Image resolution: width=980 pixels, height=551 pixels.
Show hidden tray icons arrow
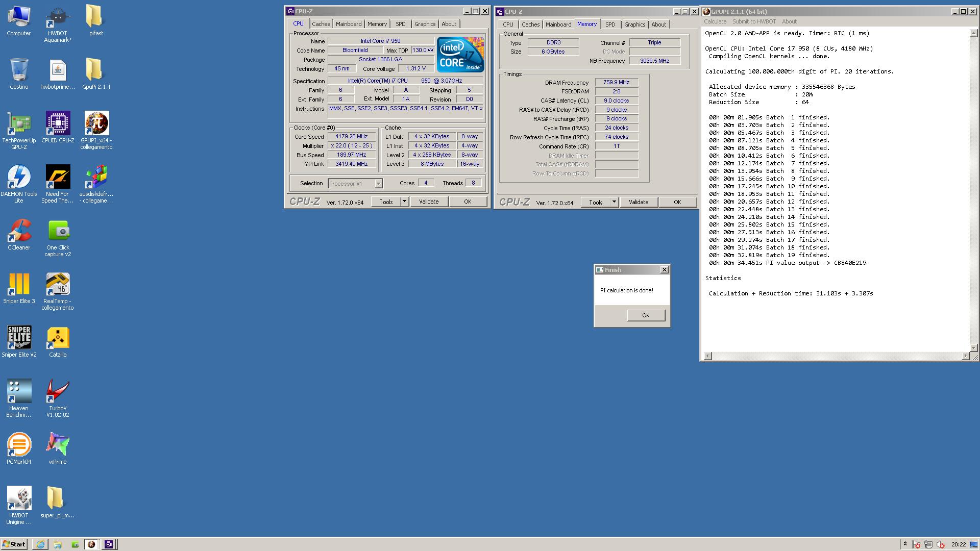(x=905, y=544)
